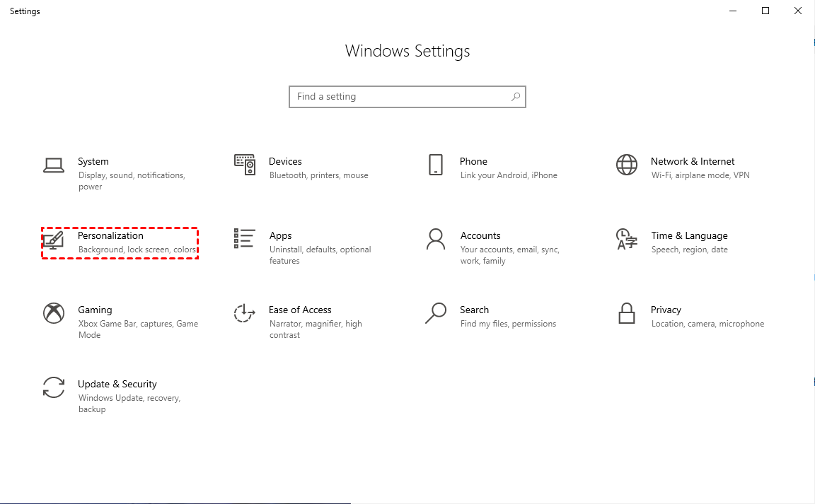Open the Update & Security title link
This screenshot has width=815, height=504.
click(x=117, y=384)
